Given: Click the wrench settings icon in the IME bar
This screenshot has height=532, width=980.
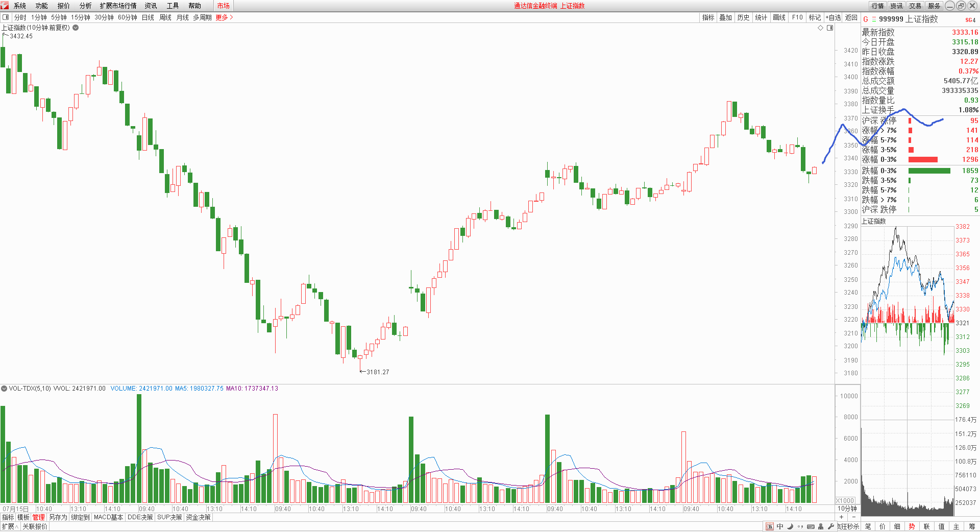Looking at the screenshot, I should click(831, 526).
